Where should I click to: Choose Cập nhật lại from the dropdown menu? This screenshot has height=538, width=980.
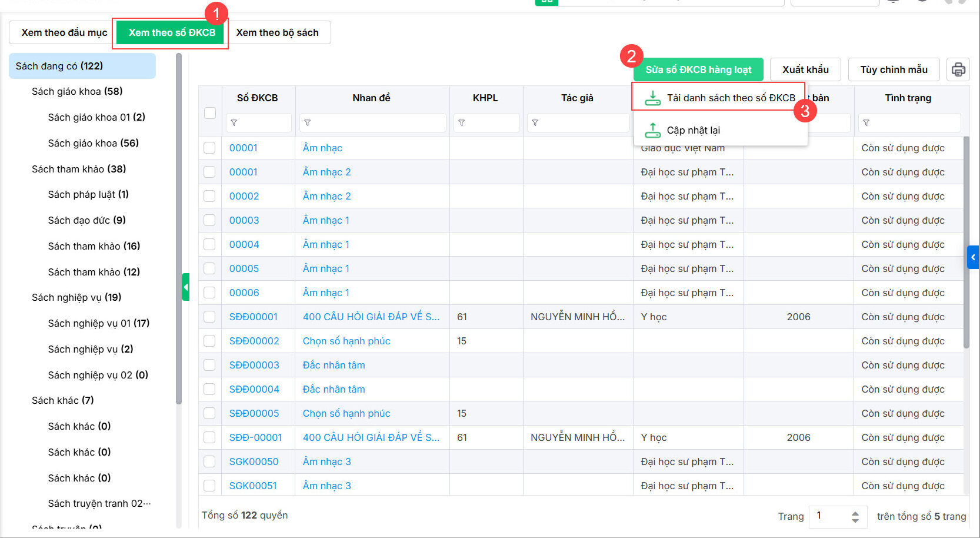[720, 130]
